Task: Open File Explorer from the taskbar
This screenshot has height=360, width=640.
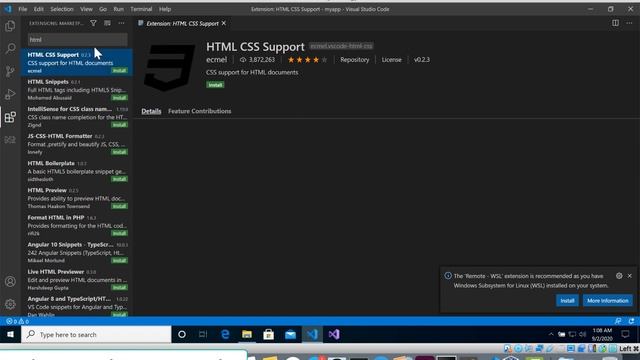Action: point(247,335)
